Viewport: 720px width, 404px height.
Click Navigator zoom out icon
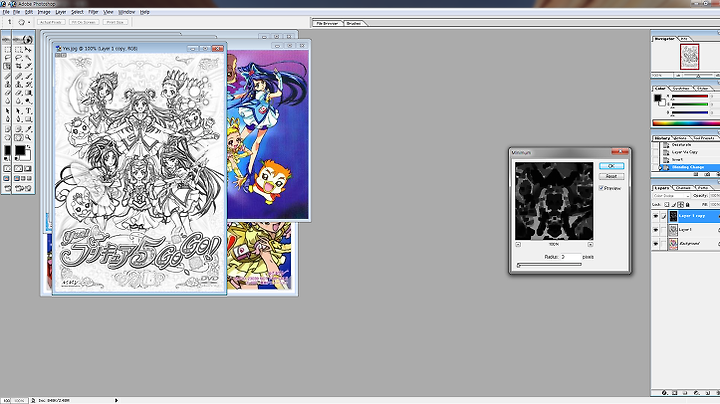(678, 75)
